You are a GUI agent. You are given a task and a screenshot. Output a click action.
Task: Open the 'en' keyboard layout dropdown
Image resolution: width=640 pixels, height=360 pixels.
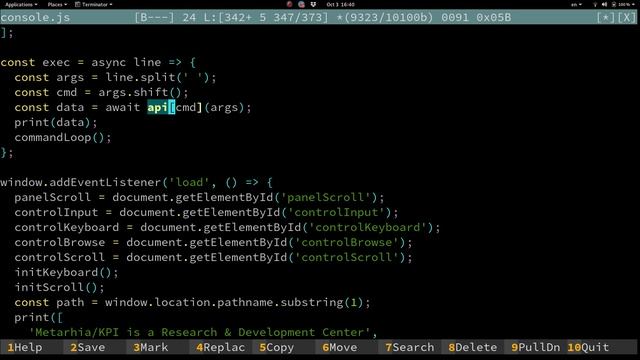tap(576, 4)
